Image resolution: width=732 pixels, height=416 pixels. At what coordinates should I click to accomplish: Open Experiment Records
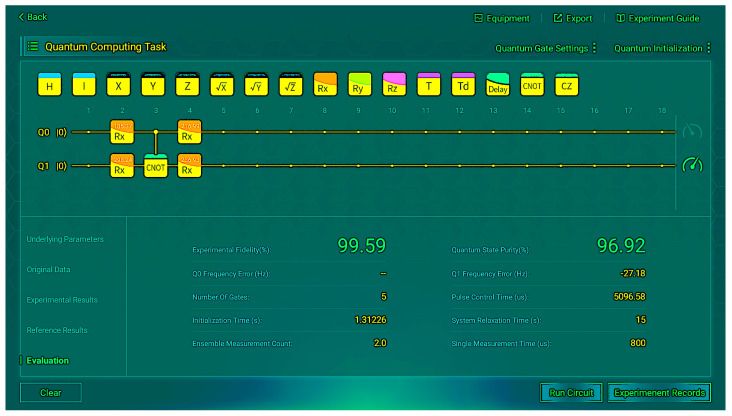click(659, 393)
